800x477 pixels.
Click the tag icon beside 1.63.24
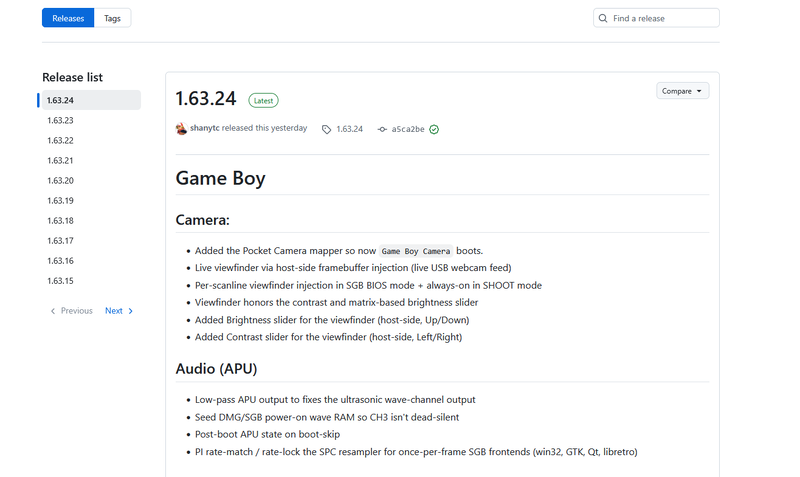(x=327, y=130)
